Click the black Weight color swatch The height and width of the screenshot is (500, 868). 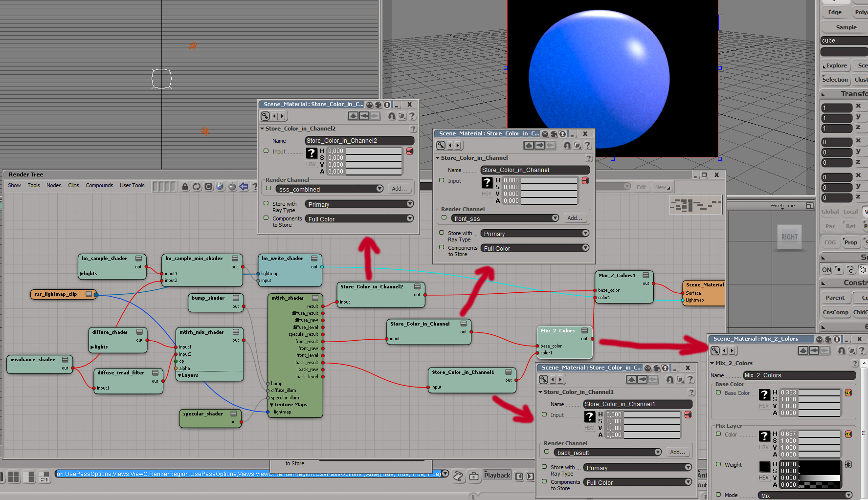(x=764, y=466)
